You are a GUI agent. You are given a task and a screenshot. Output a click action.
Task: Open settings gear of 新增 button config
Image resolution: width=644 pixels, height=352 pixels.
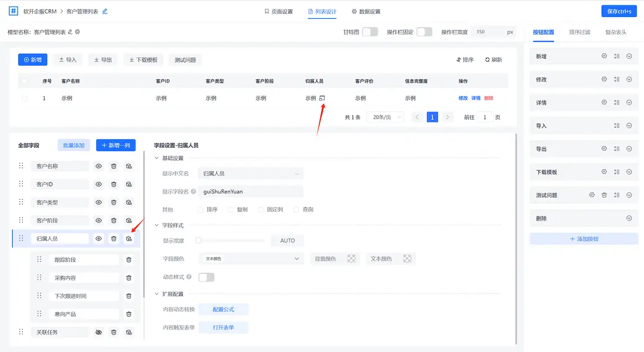(604, 56)
